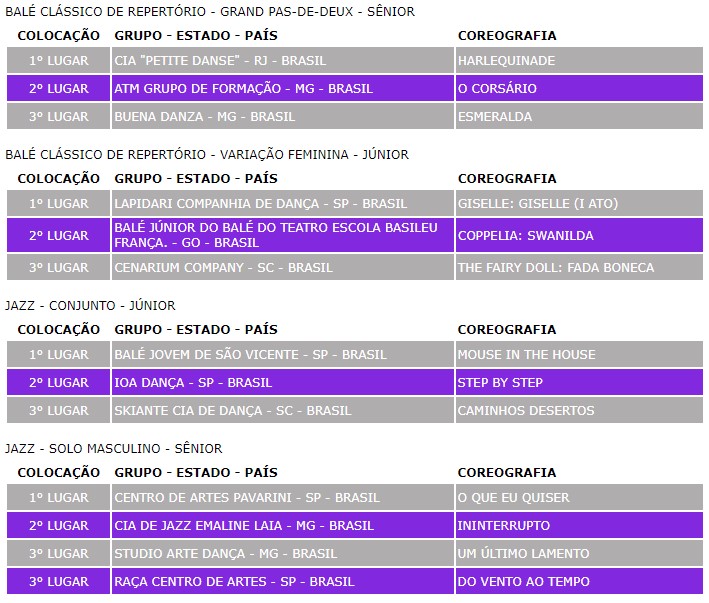Image resolution: width=709 pixels, height=603 pixels.
Task: Select Skiante Cia de Dança entry
Action: pyautogui.click(x=233, y=411)
